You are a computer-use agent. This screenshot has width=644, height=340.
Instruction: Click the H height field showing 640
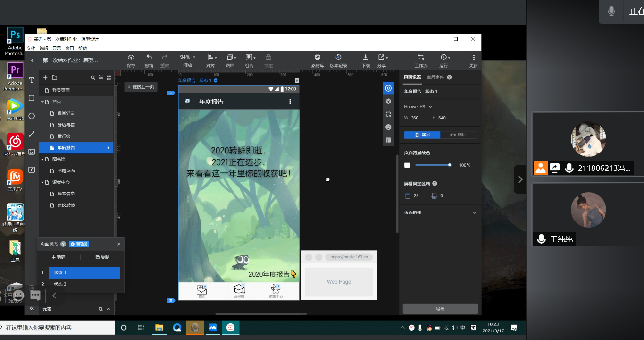click(x=443, y=118)
